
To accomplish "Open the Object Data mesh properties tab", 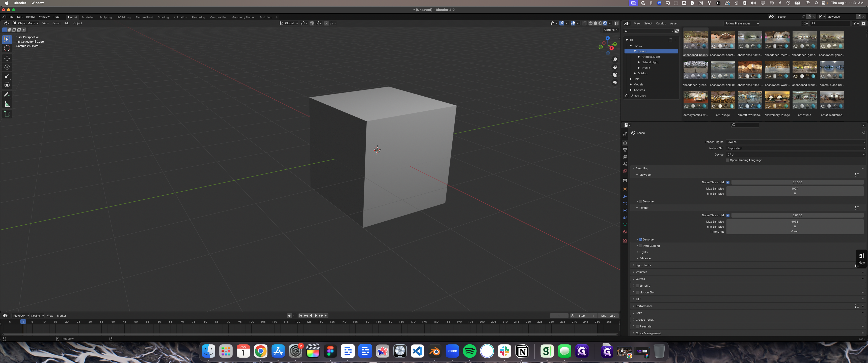I will pyautogui.click(x=625, y=225).
